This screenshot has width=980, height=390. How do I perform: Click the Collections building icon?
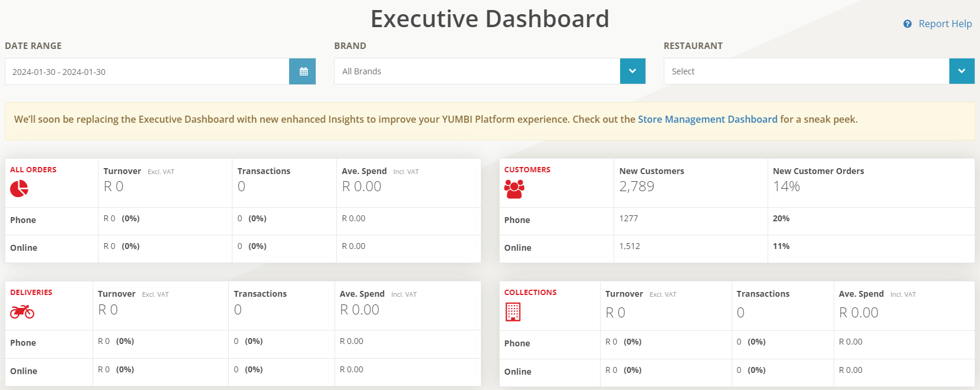click(513, 312)
